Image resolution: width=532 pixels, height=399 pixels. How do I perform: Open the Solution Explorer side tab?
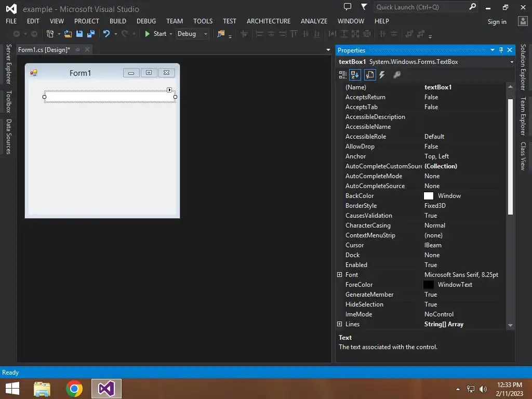523,67
